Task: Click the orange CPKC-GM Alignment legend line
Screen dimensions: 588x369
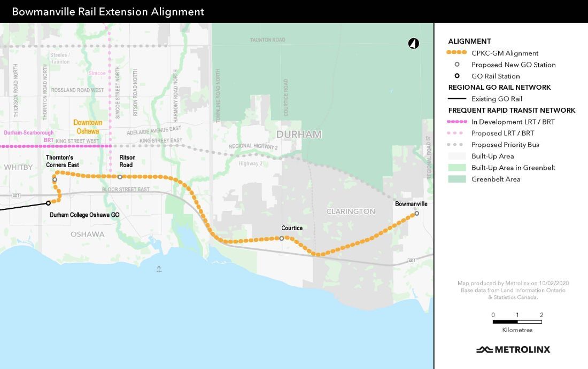Action: 457,53
